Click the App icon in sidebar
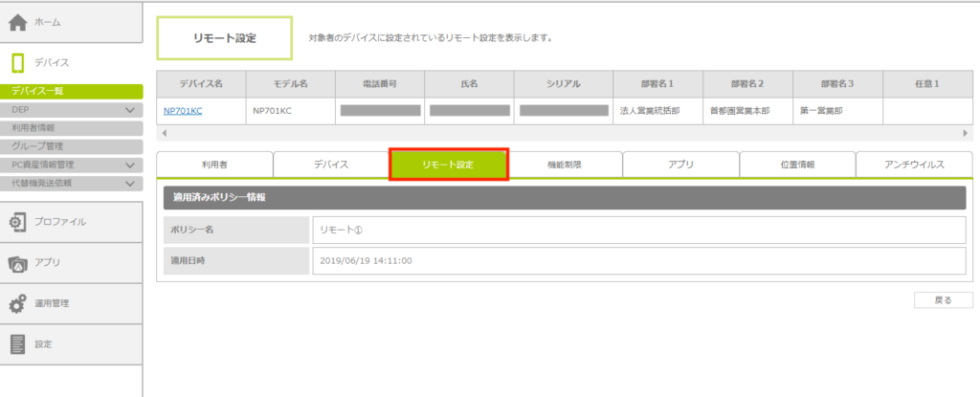Image resolution: width=980 pixels, height=397 pixels. tap(18, 263)
